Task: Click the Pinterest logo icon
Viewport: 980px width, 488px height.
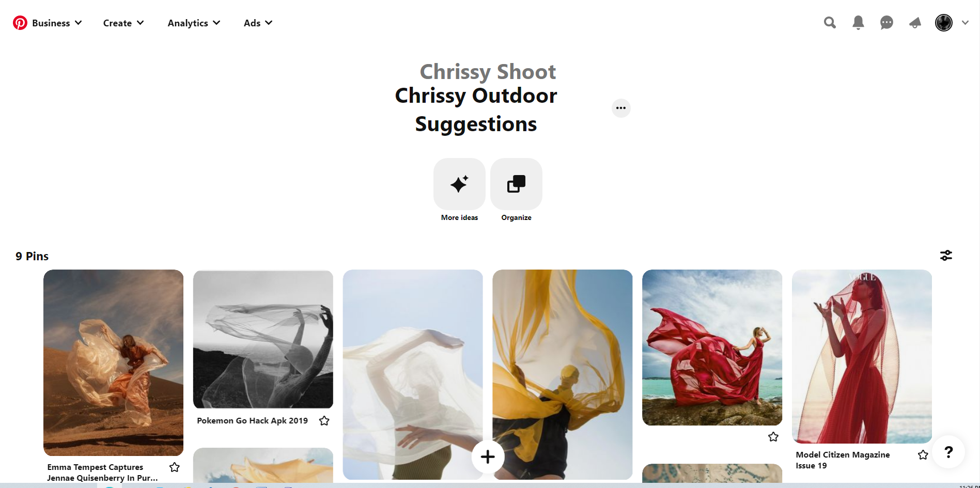Action: coord(20,23)
